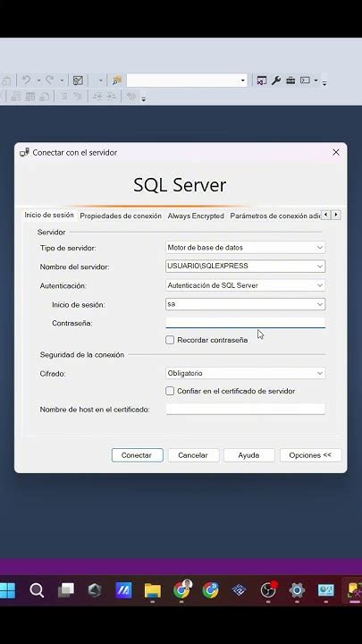Screen dimensions: 362x644
Task: Collapse options with Opciones << button
Action: 310,455
